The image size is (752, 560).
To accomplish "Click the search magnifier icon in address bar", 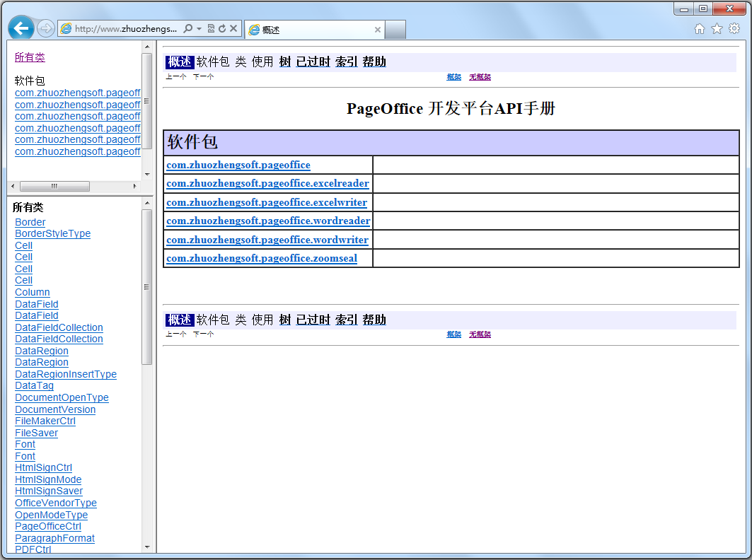I will [x=188, y=28].
